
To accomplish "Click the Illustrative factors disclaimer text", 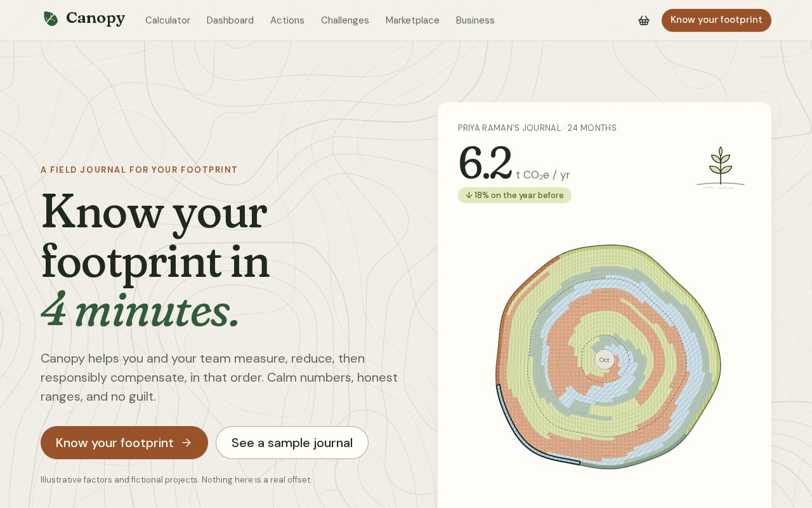I will pos(176,479).
